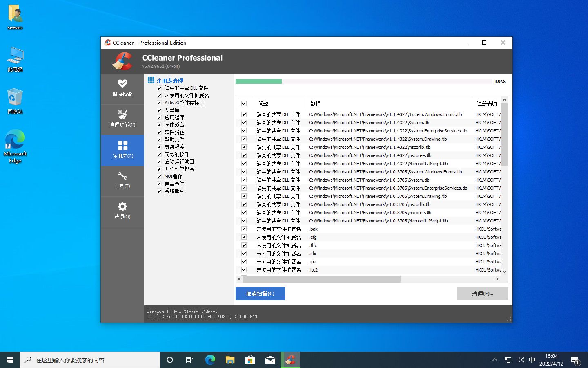588x368 pixels.
Task: Toggle 安装程序 option
Action: pos(159,147)
